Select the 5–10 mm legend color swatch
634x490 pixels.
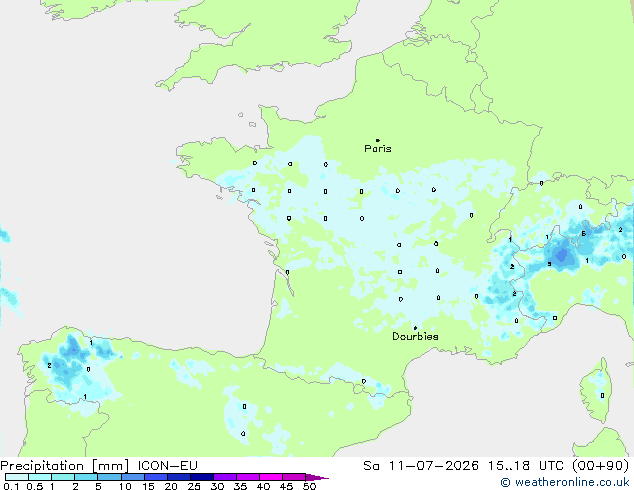click(109, 477)
